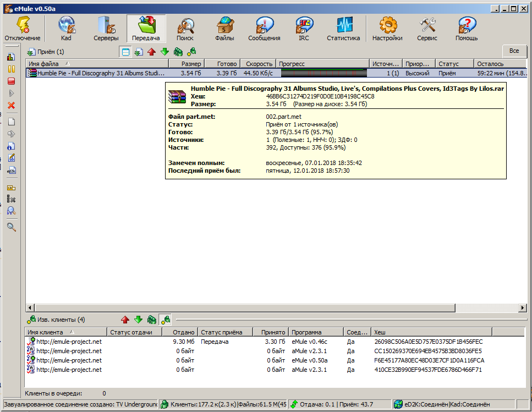
Task: Click the search related files icon
Action: 11,211
